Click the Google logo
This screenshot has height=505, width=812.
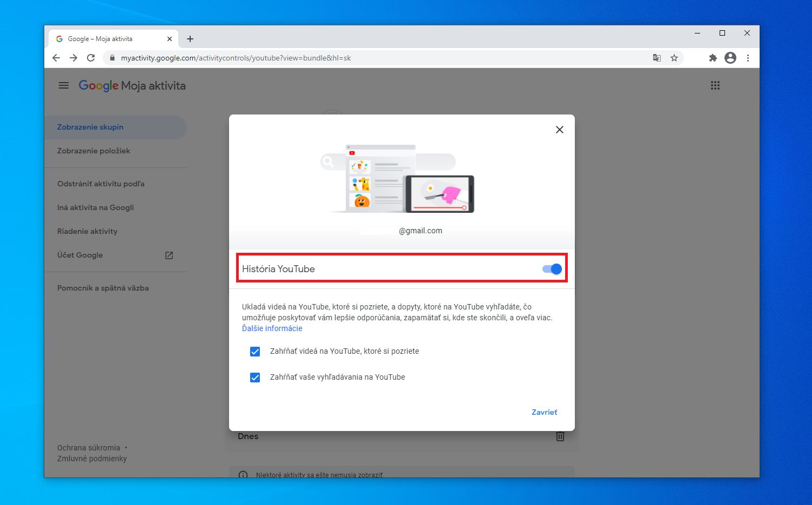tap(98, 86)
